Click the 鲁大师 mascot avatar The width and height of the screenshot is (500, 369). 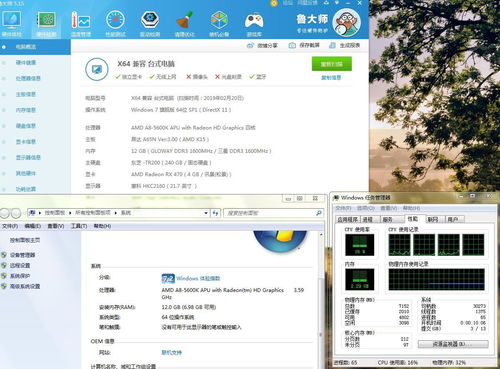click(x=347, y=22)
